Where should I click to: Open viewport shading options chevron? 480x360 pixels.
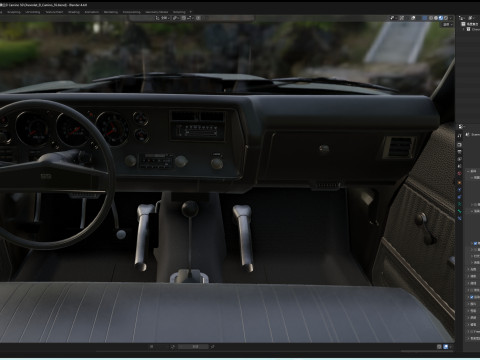tap(451, 18)
